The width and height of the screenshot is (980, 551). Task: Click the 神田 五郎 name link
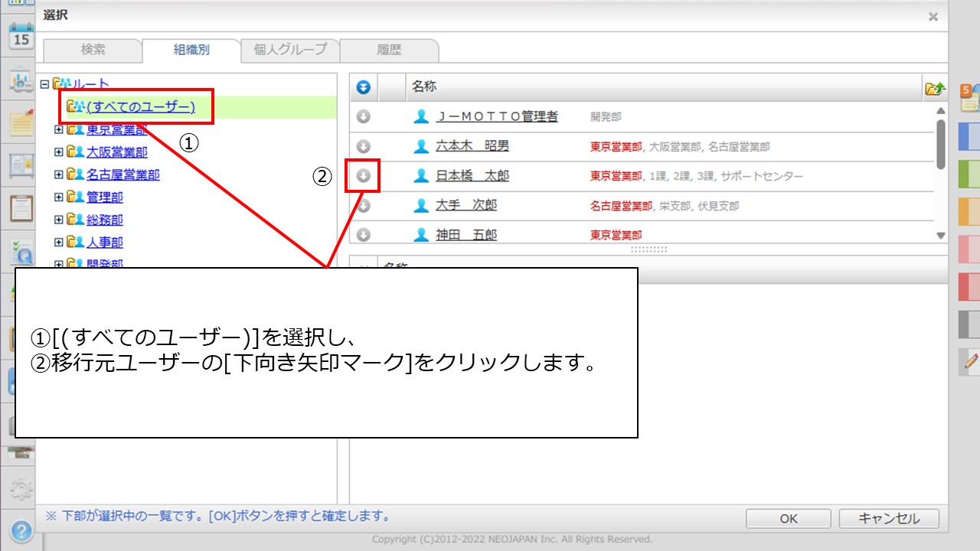[466, 234]
